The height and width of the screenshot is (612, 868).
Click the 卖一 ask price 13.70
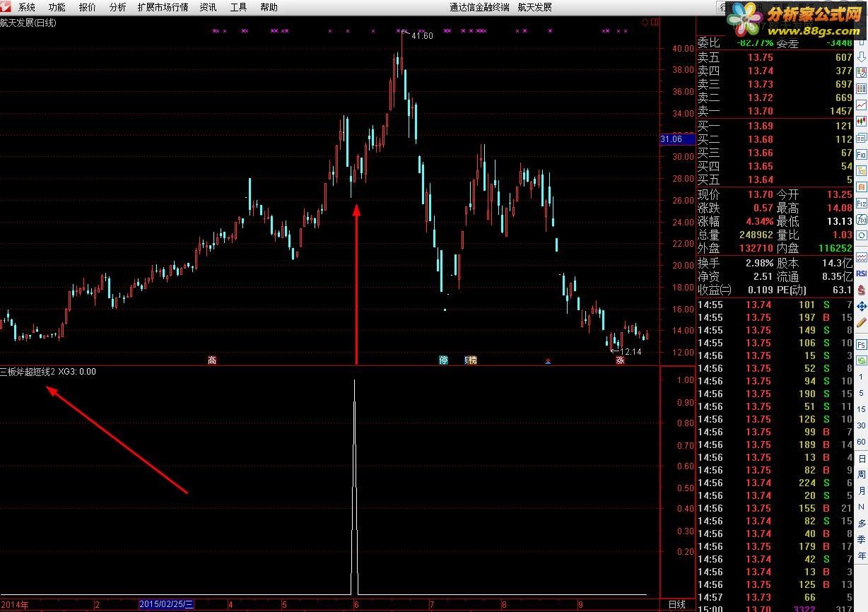tap(761, 111)
